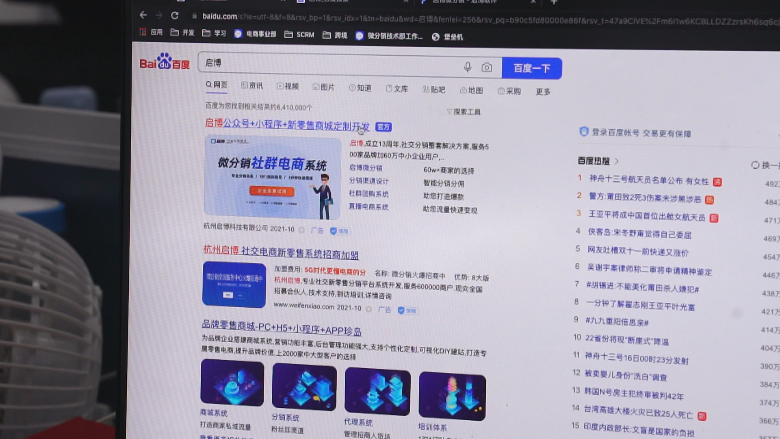This screenshot has height=439, width=780.
Task: Click the 百度一下 search button
Action: coord(532,68)
